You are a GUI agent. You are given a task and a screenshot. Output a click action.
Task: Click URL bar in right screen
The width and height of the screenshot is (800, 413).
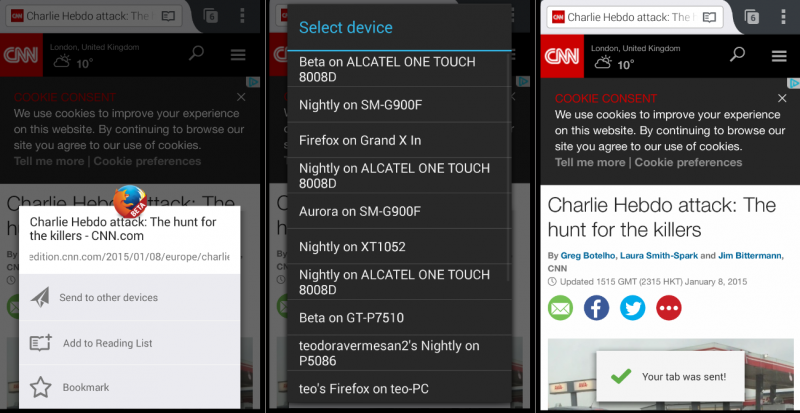(635, 17)
